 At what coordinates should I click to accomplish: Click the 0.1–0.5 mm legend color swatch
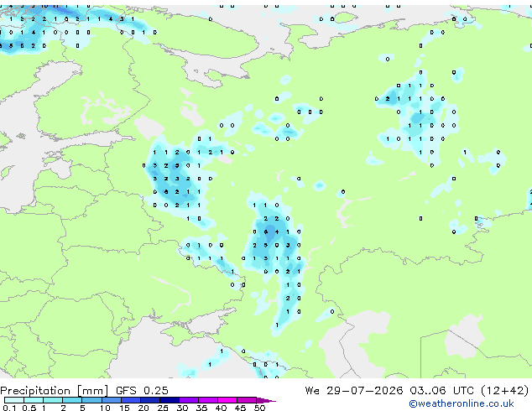click(x=14, y=400)
